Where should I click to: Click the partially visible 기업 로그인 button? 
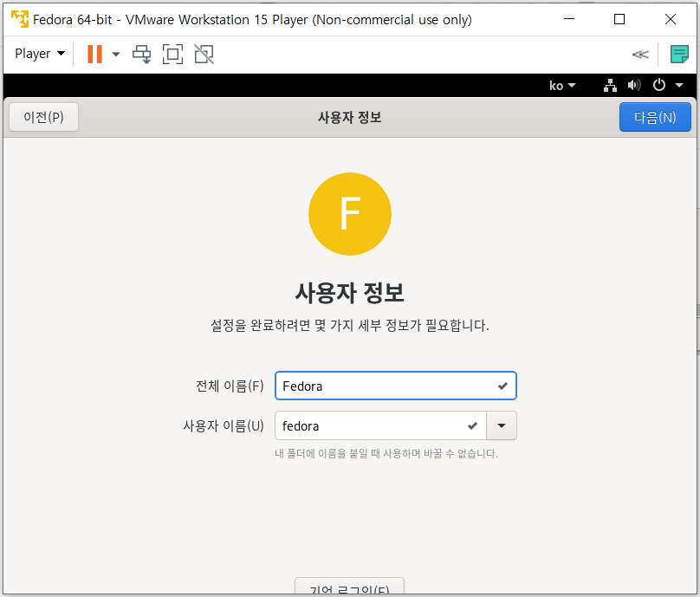point(349,587)
